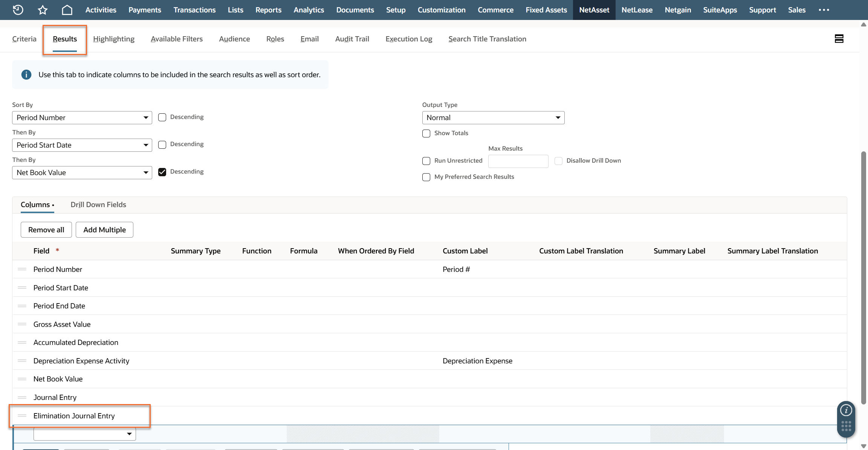The image size is (868, 450).
Task: Open the floating info help icon
Action: 846,410
